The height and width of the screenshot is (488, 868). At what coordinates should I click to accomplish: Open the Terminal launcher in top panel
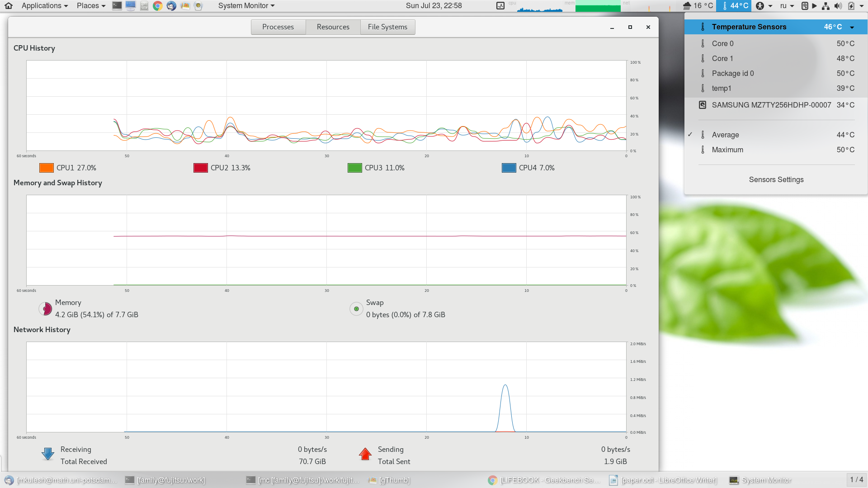pos(117,6)
